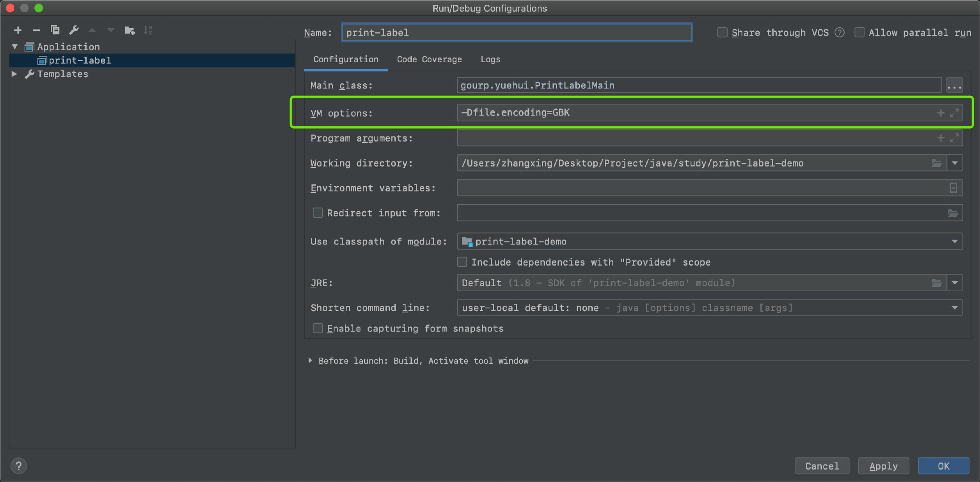
Task: Expand the Application tree node
Action: point(14,47)
